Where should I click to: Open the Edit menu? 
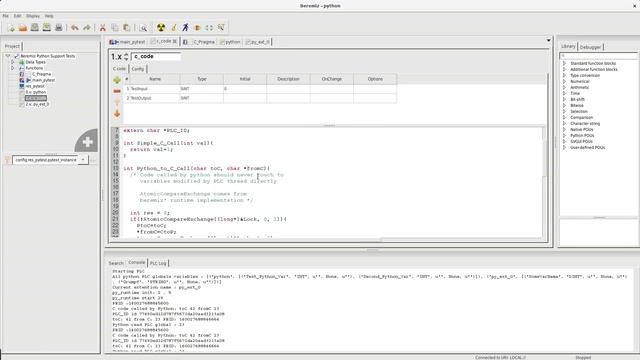(x=17, y=16)
